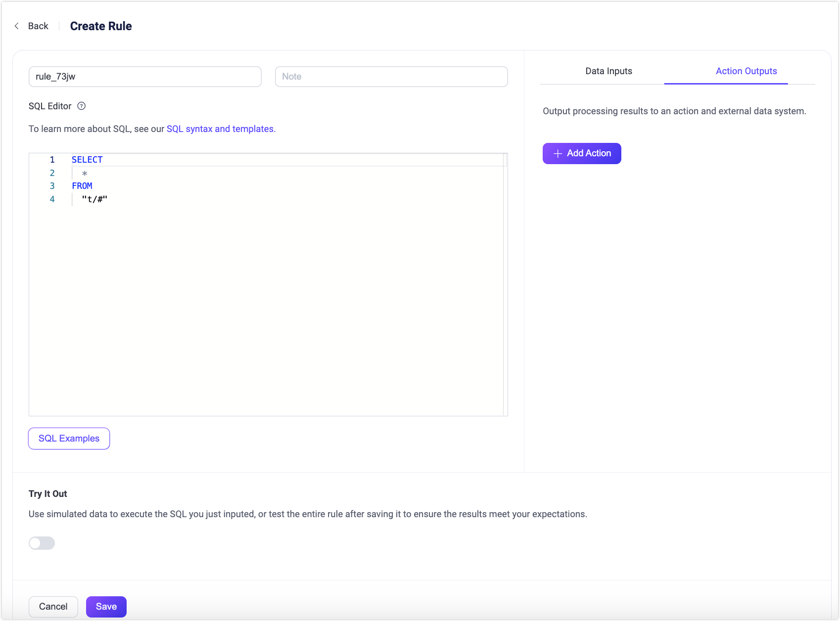Enable the Try It Out toggle switch
The height and width of the screenshot is (621, 840).
click(x=42, y=543)
